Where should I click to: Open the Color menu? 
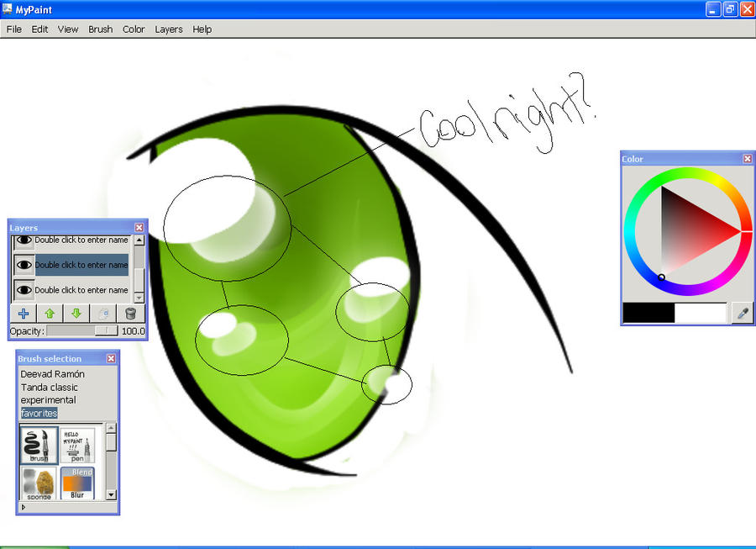coord(134,29)
